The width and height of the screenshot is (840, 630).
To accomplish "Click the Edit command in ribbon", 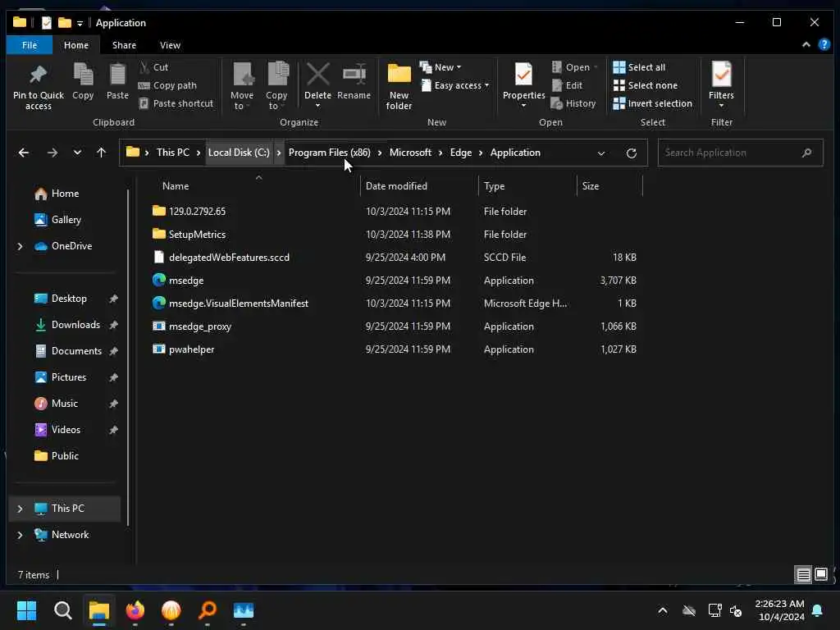I will pos(568,85).
